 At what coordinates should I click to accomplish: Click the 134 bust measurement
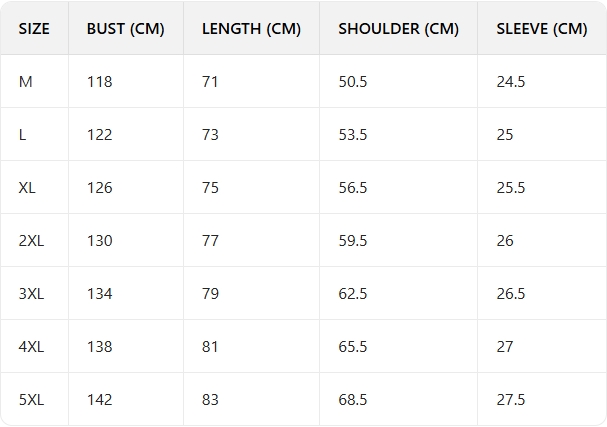click(x=100, y=294)
